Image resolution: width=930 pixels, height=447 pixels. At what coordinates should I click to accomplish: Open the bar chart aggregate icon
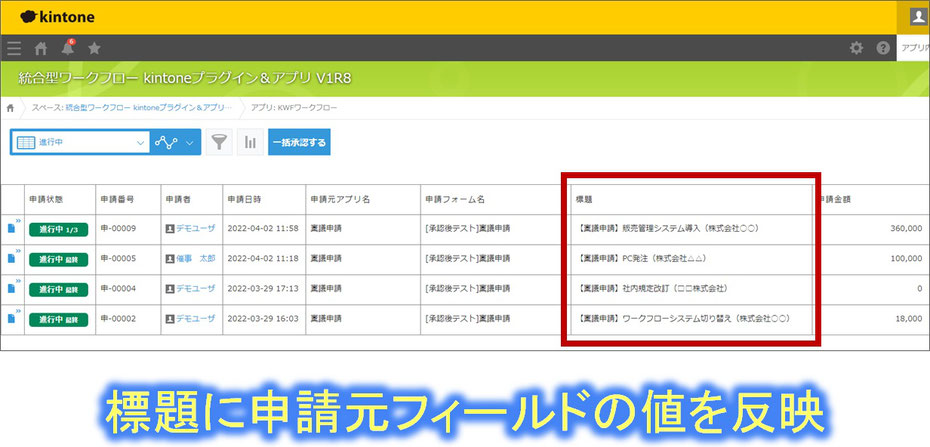coord(250,142)
